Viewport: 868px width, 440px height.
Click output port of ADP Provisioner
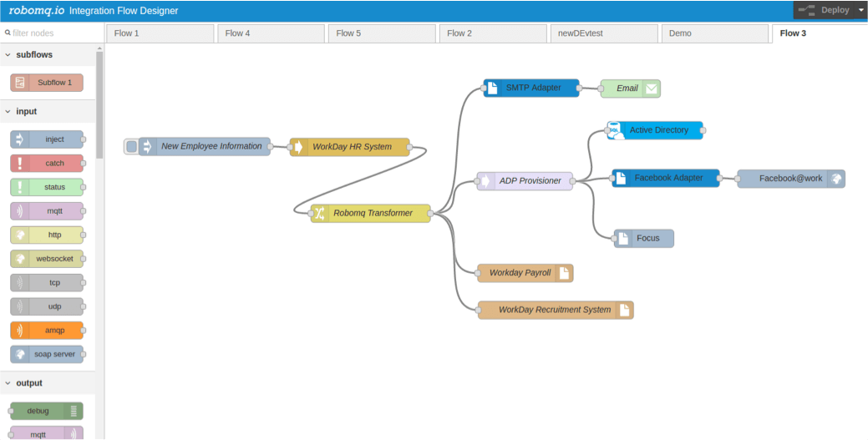click(572, 181)
